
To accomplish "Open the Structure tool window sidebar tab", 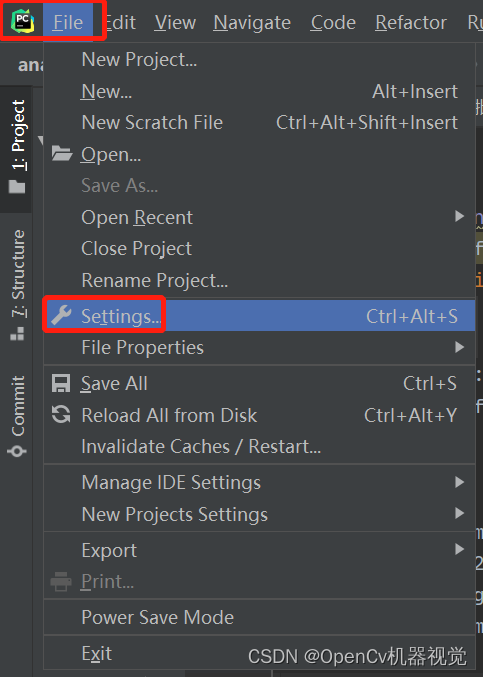I will tap(17, 285).
